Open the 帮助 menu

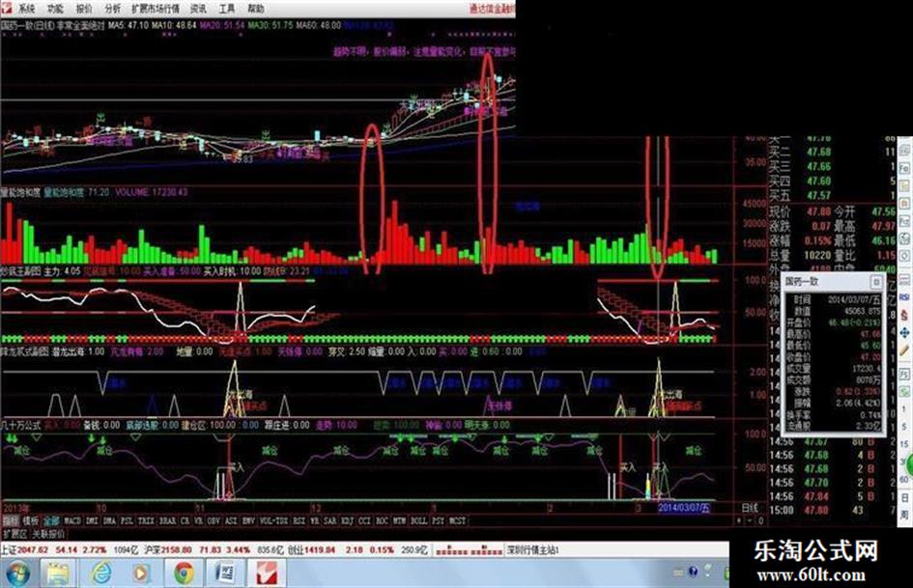pos(256,8)
